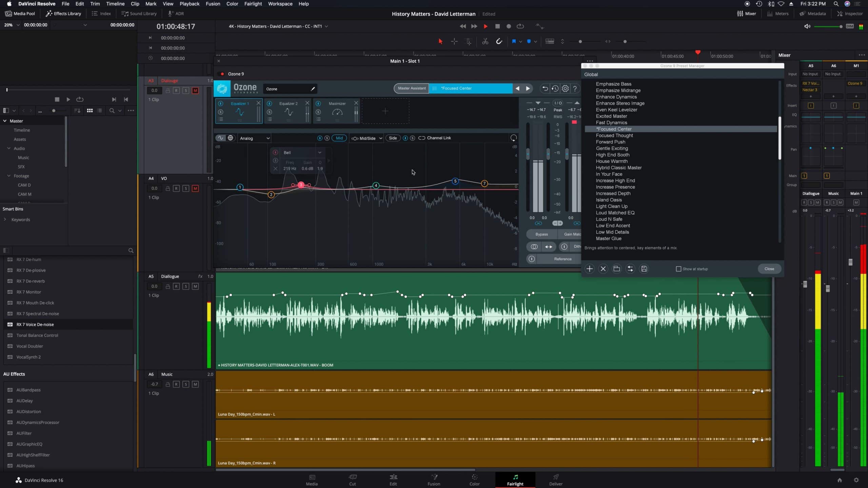Click the Ozone undo arrow icon

pyautogui.click(x=545, y=88)
